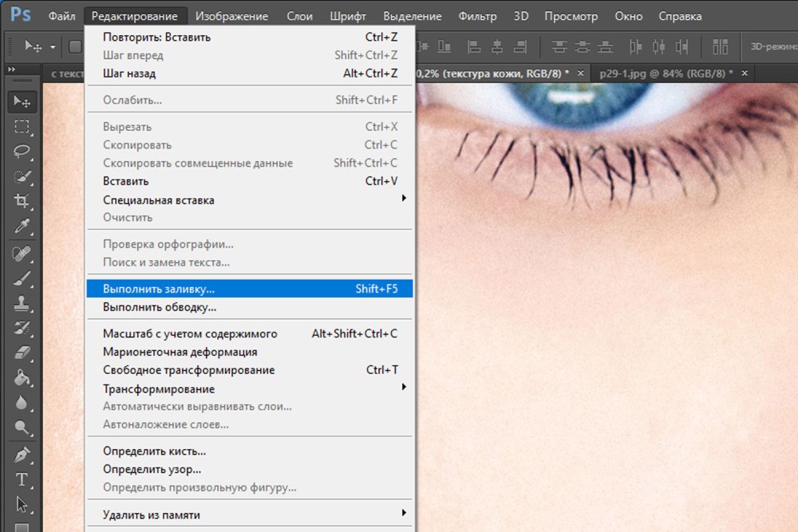The width and height of the screenshot is (798, 532).
Task: Choose Выполнить заливку… from the menu
Action: coord(249,289)
